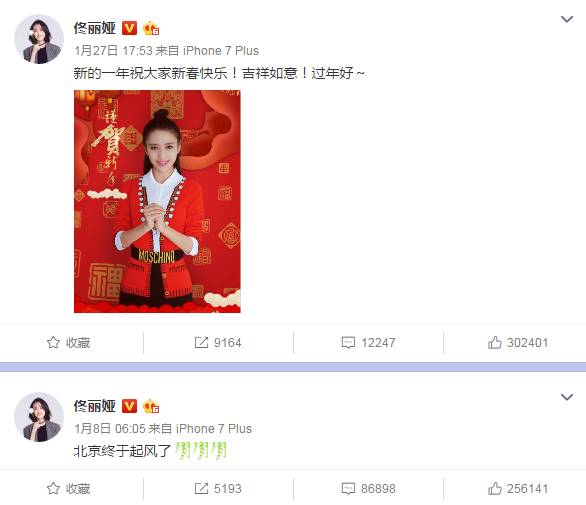Click the 1月27日 17:53 timestamp link

114,50
